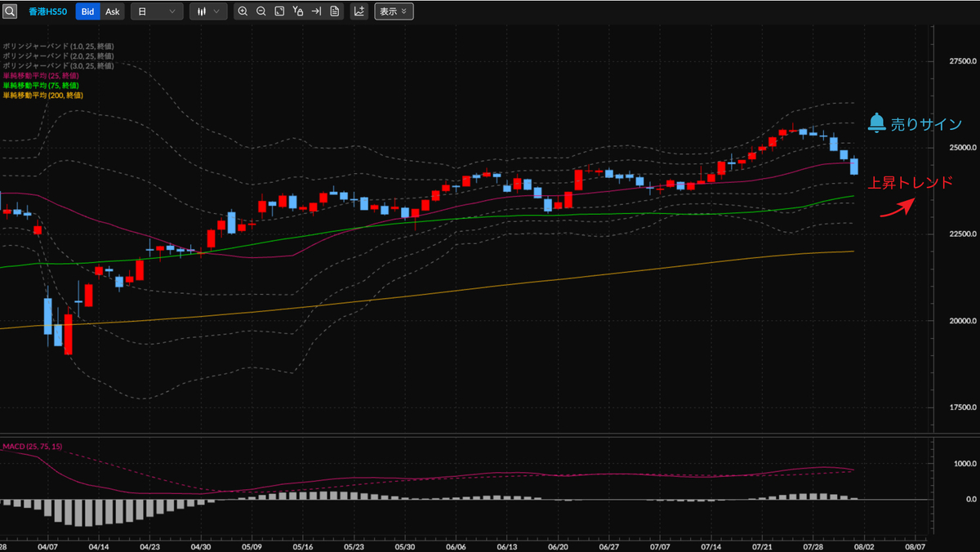This screenshot has width=980, height=552.
Task: Expand the 表示 display menu
Action: point(394,11)
